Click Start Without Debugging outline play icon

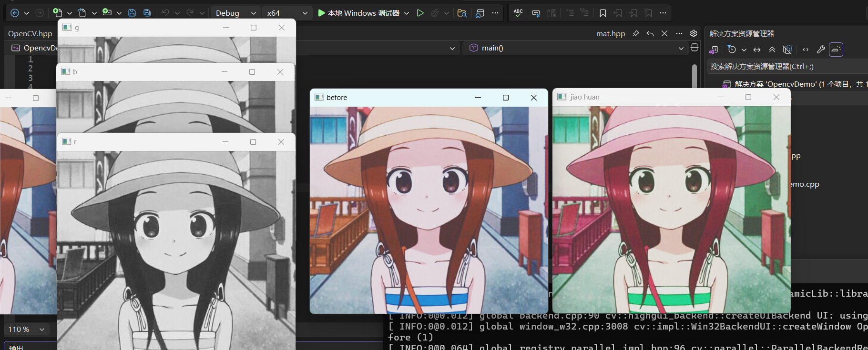420,13
